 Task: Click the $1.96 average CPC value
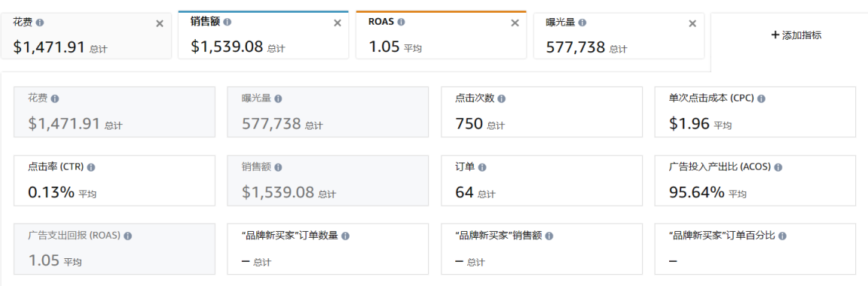689,123
